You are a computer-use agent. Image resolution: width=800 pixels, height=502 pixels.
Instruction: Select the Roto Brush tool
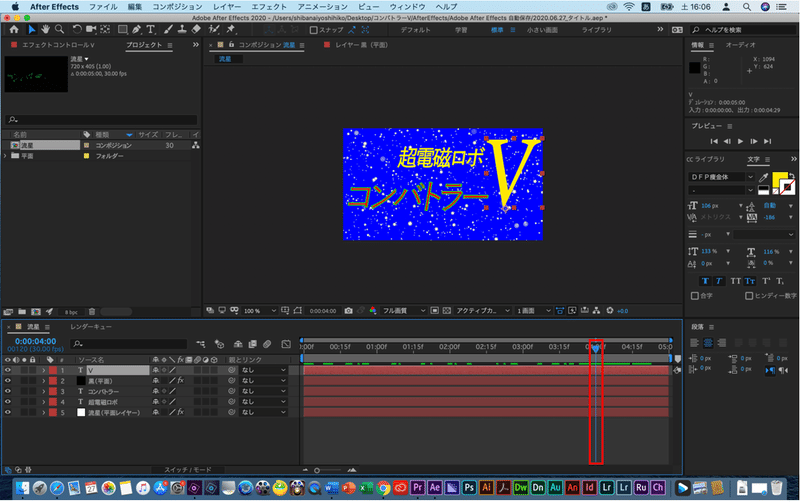point(214,30)
